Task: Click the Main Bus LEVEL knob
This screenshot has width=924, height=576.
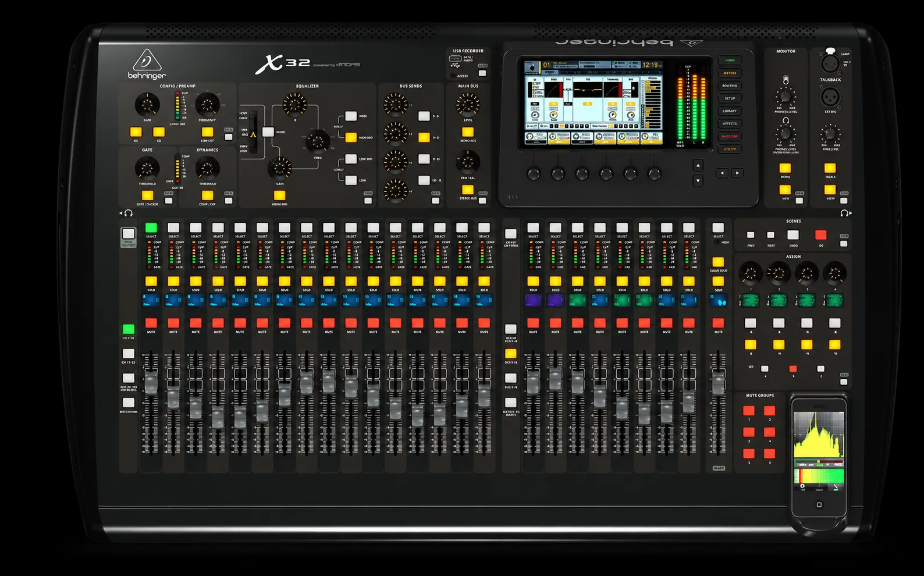Action: 468,105
